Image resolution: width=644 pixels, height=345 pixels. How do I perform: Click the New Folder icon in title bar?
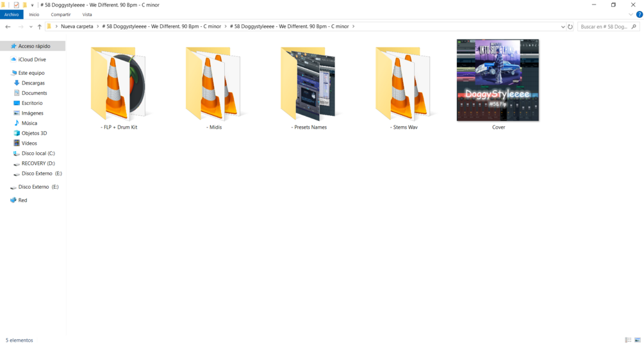(24, 5)
